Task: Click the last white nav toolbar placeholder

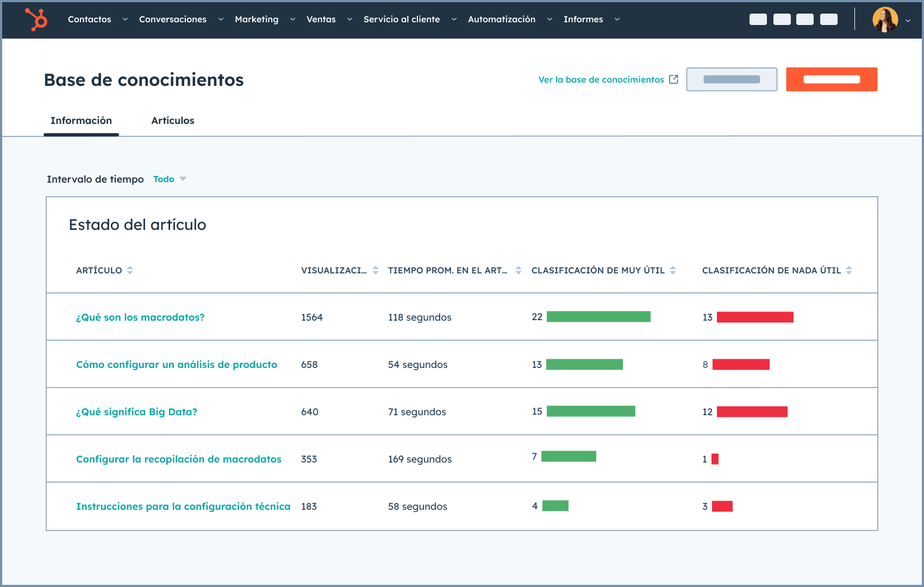Action: click(x=829, y=20)
